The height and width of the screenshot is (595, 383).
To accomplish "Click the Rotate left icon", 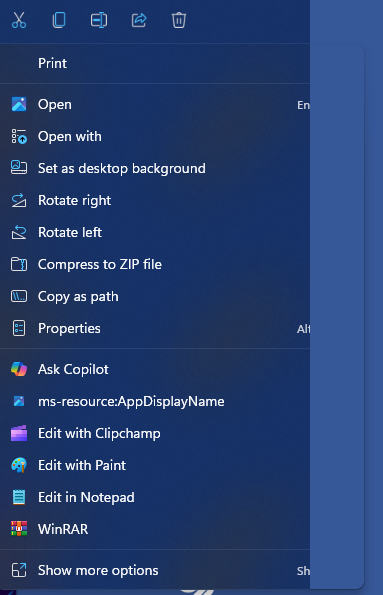I will [x=19, y=232].
